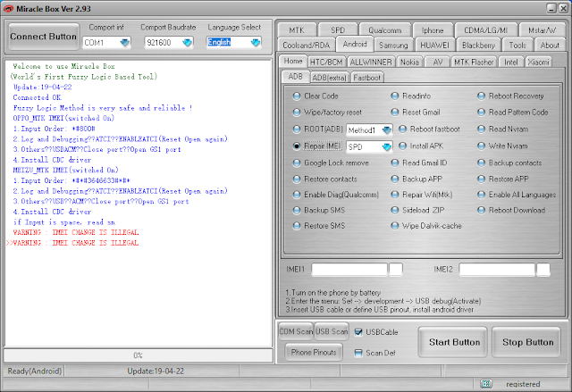Select the Enable All Languages option

pyautogui.click(x=481, y=195)
